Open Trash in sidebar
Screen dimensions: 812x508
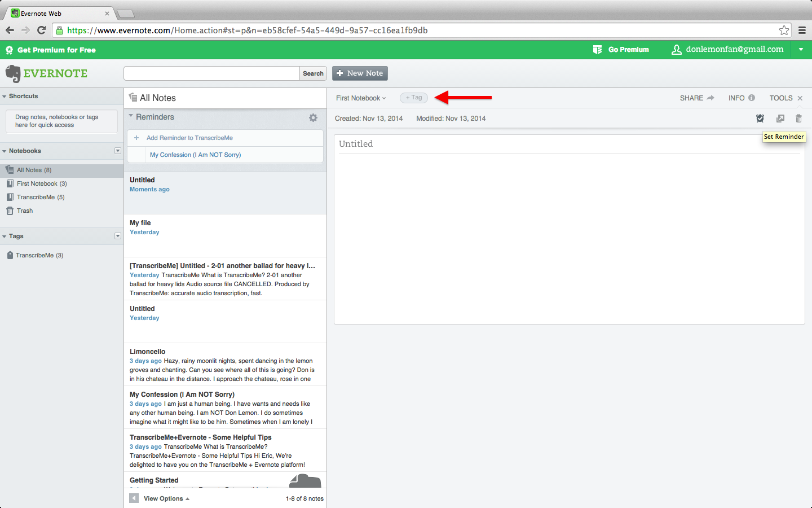(x=61, y=211)
